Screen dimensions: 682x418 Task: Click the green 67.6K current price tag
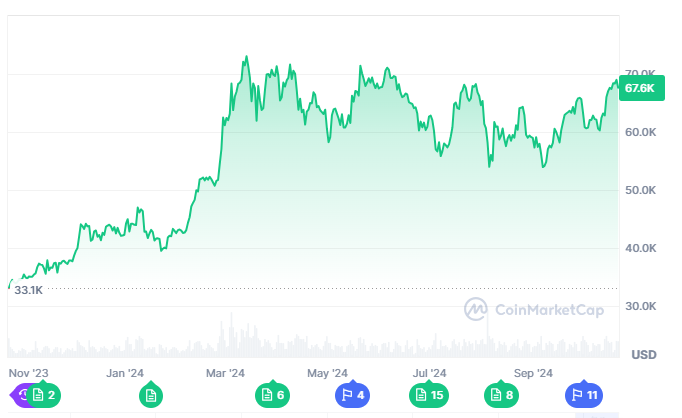point(640,88)
